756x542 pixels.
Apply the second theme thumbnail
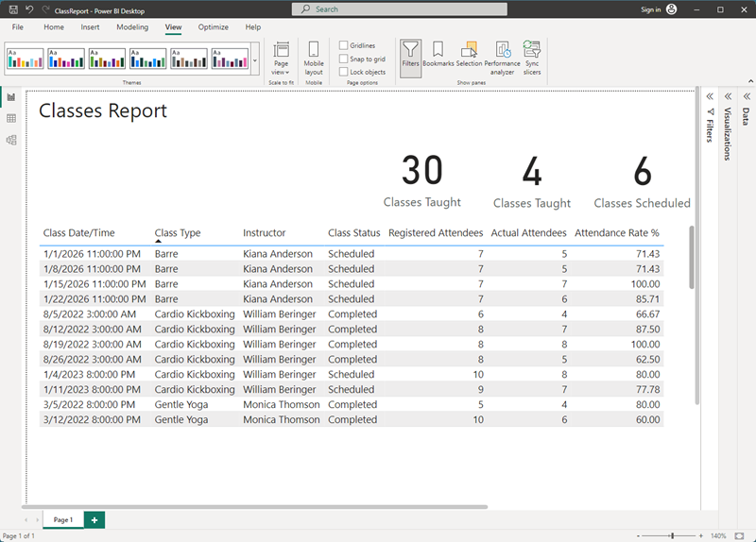pos(66,59)
